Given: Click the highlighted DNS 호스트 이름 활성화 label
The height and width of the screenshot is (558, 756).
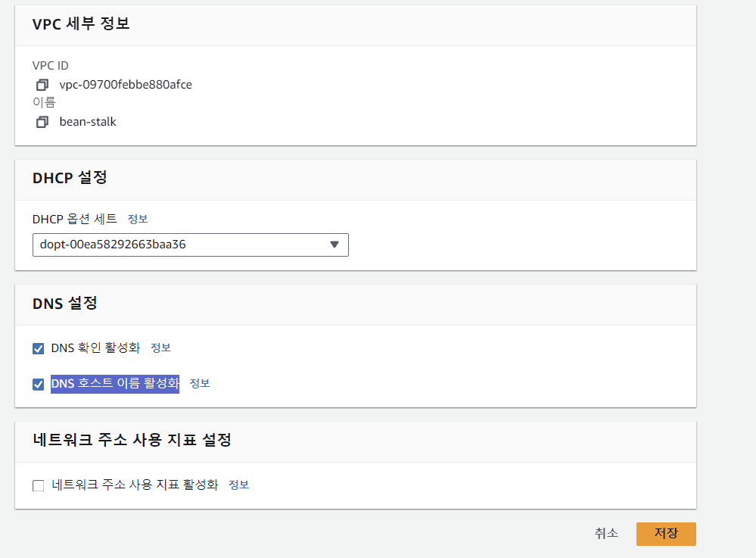Looking at the screenshot, I should [x=115, y=384].
